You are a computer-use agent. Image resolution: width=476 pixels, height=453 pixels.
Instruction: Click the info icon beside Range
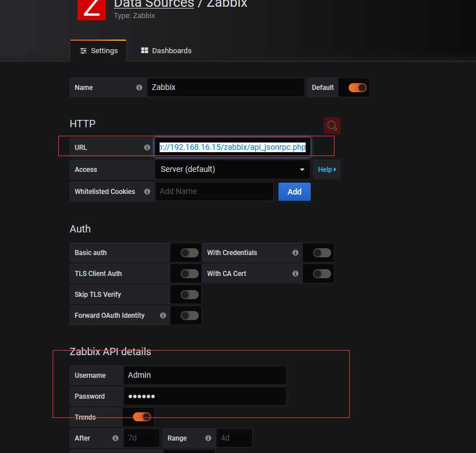coord(208,438)
